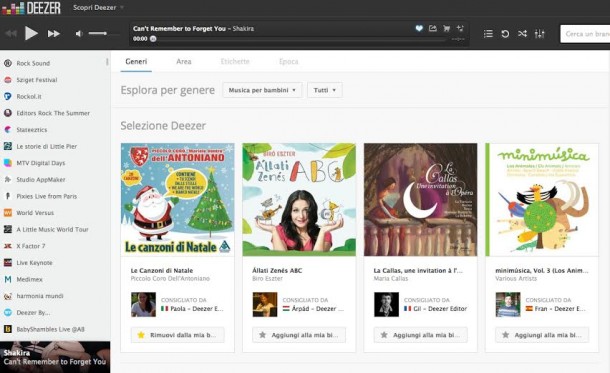Open the Scopri Deezer dropdown
The height and width of the screenshot is (373, 610).
pos(98,7)
